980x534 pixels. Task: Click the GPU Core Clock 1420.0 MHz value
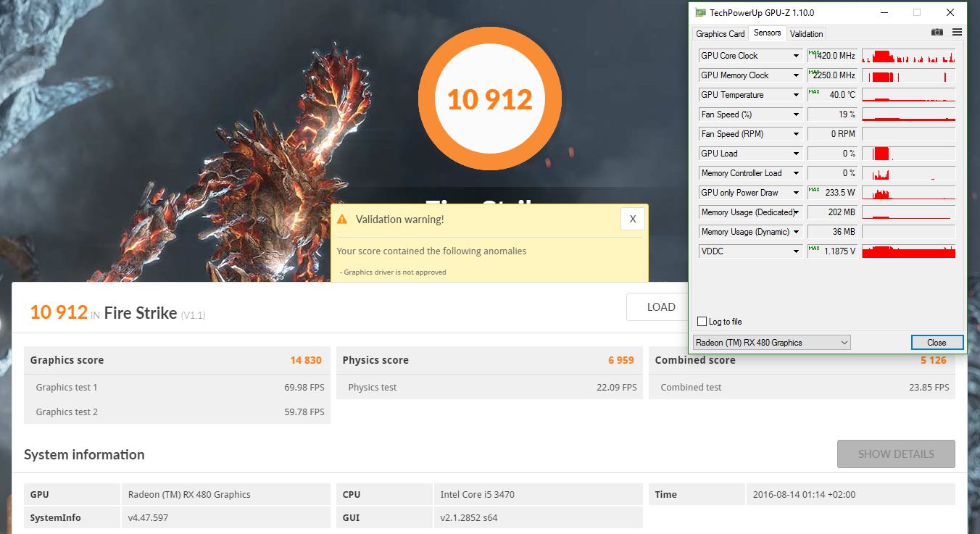click(832, 56)
